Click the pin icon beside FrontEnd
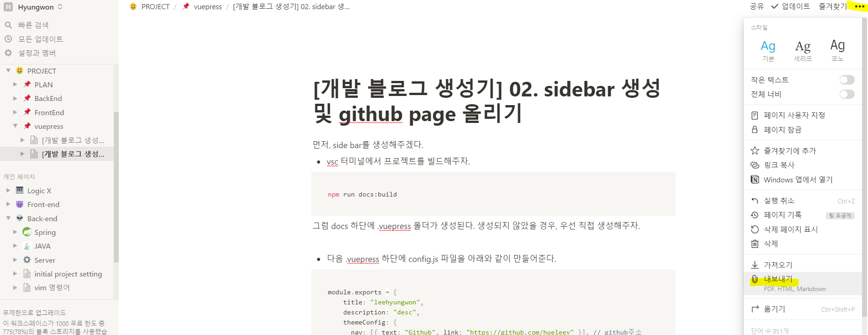 27,112
